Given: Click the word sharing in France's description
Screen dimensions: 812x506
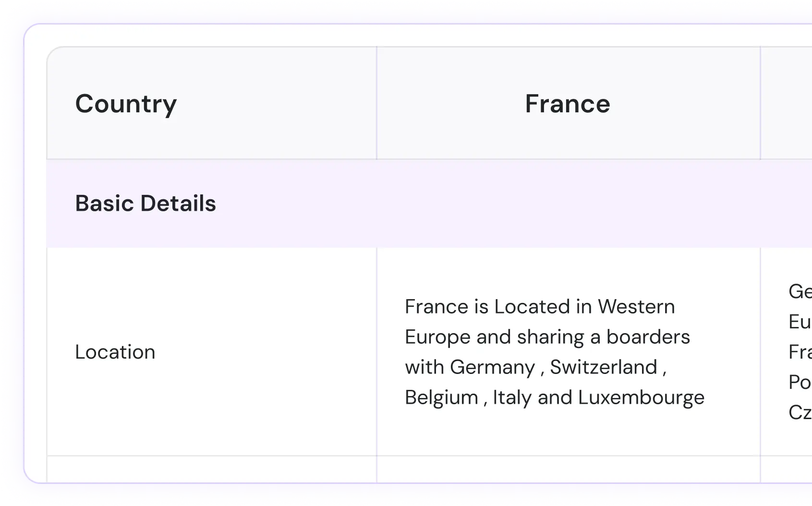Looking at the screenshot, I should coord(550,337).
